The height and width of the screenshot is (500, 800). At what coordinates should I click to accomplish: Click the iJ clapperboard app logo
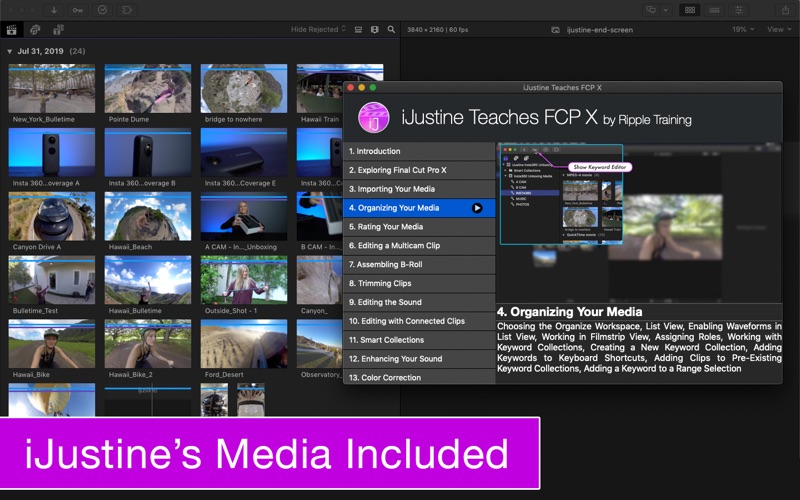373,117
